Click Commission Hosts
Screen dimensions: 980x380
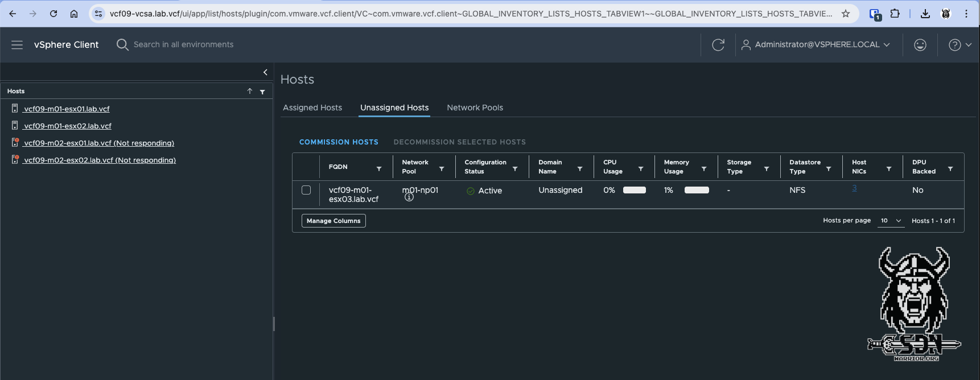click(339, 142)
